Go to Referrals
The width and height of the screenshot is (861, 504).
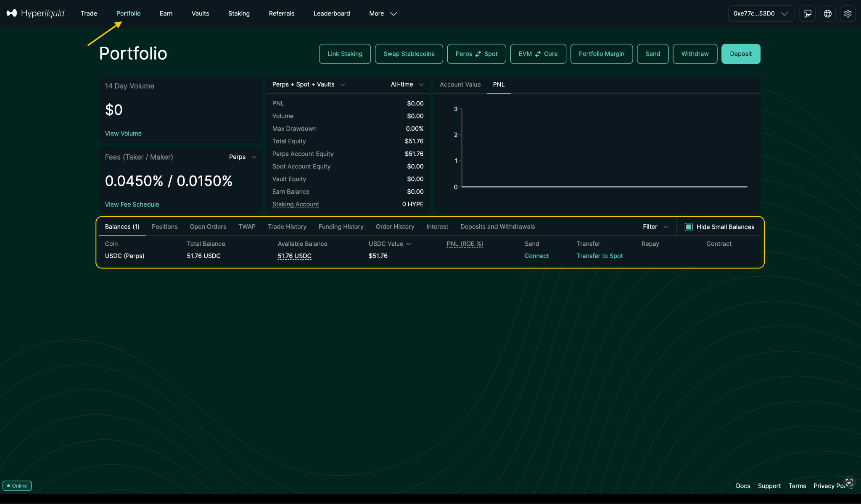281,13
